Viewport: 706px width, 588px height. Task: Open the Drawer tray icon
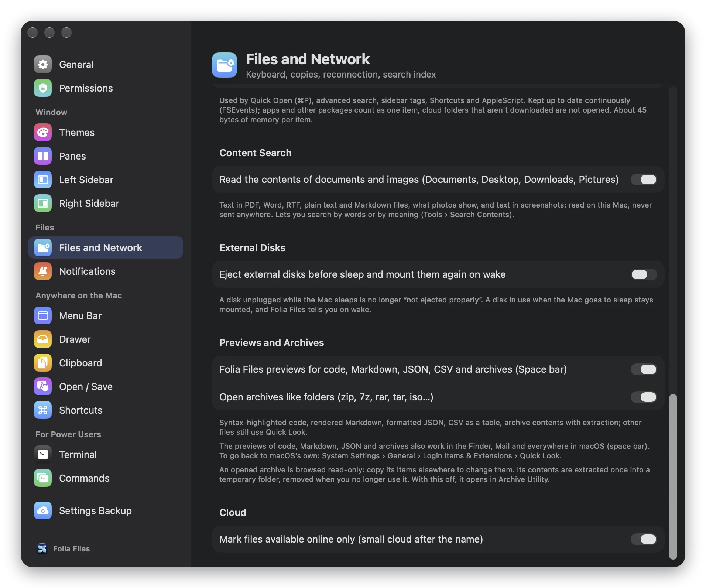click(x=43, y=339)
